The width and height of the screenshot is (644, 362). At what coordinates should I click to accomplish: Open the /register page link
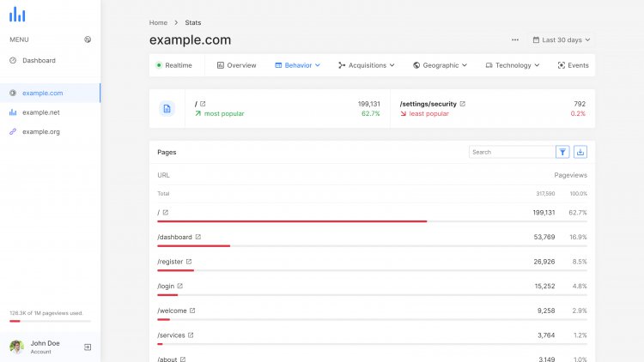[170, 262]
